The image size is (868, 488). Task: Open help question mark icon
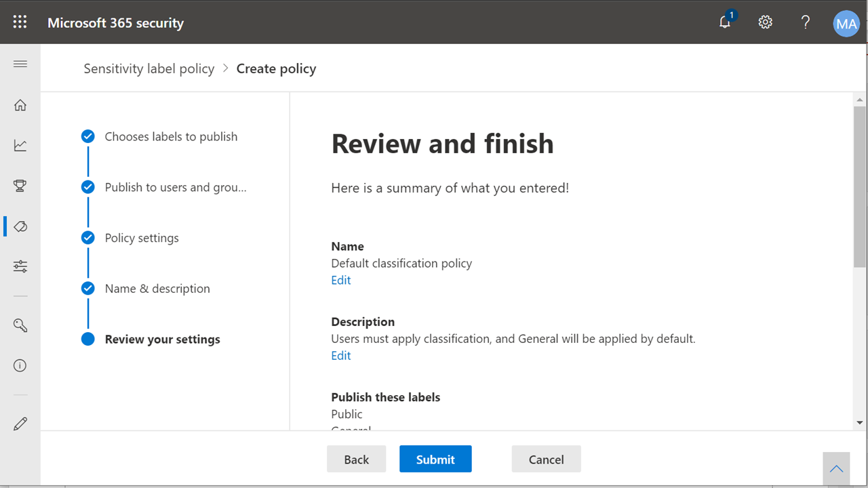coord(806,22)
